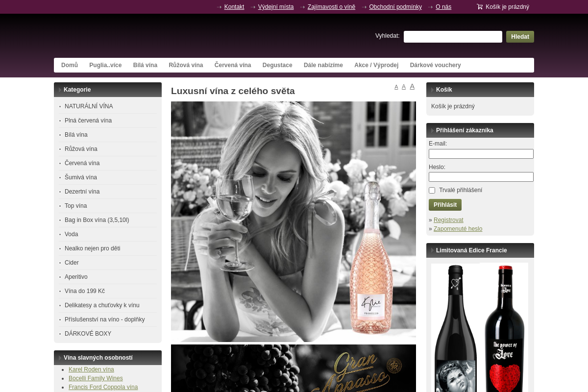The width and height of the screenshot is (588, 392).
Task: Click the middle "A" font size icon
Action: [404, 86]
